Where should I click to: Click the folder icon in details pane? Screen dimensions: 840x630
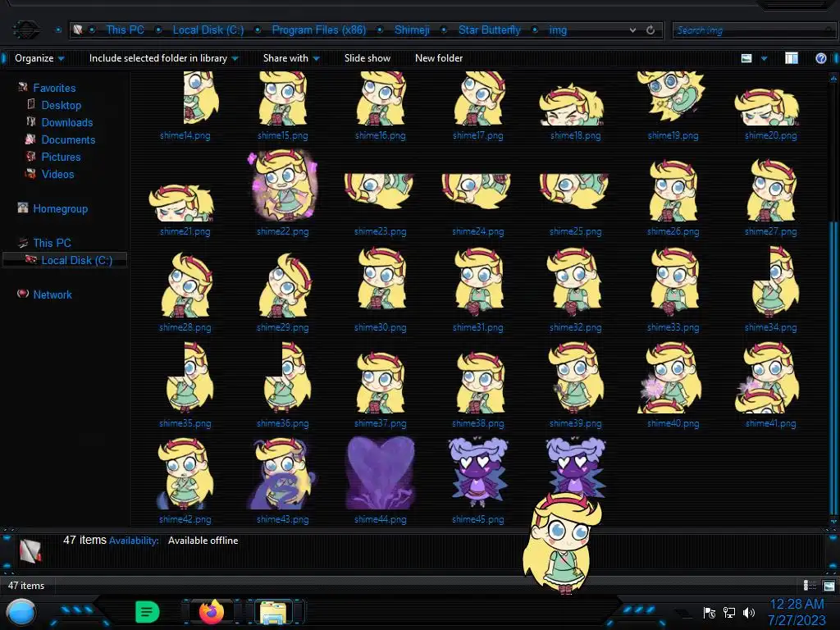pos(30,550)
